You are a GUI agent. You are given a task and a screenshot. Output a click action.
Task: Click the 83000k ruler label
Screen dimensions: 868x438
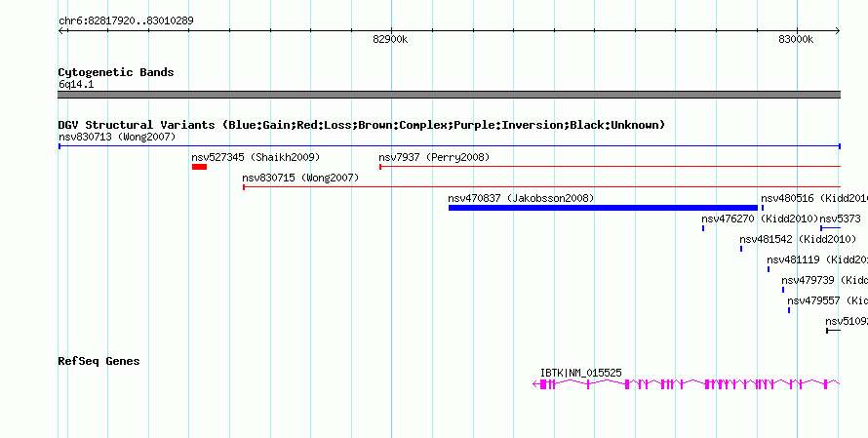[x=796, y=39]
